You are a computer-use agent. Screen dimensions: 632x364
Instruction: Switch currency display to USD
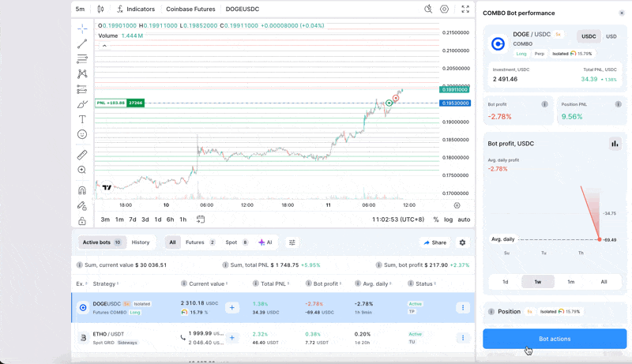(611, 36)
